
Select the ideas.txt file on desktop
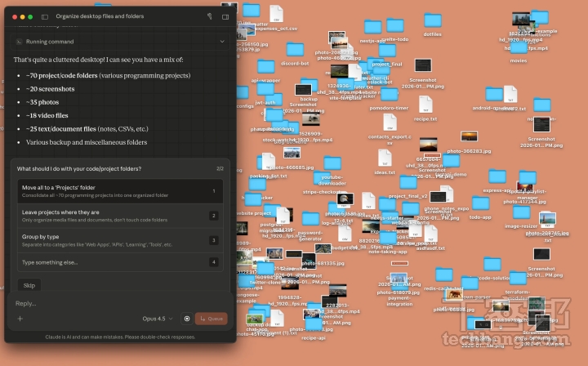point(385,158)
